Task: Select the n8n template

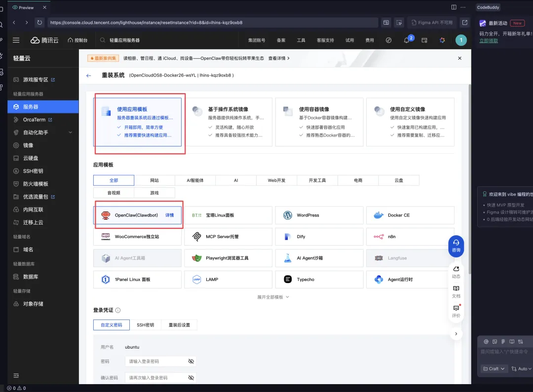Action: click(410, 236)
